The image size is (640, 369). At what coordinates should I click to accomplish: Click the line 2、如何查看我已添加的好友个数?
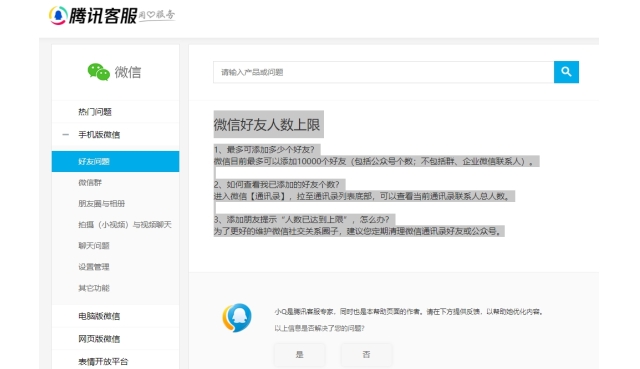(277, 184)
